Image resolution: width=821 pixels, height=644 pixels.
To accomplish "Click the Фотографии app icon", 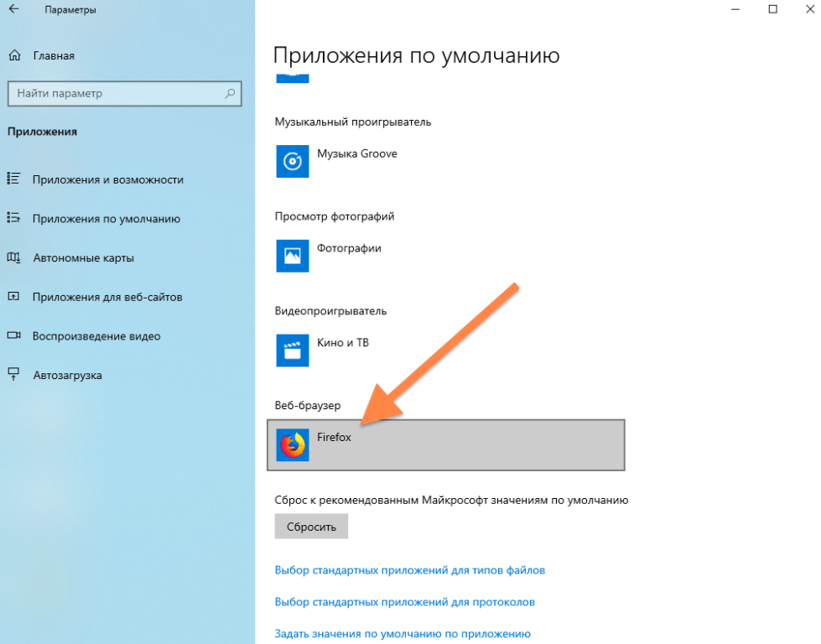I will pyautogui.click(x=292, y=256).
